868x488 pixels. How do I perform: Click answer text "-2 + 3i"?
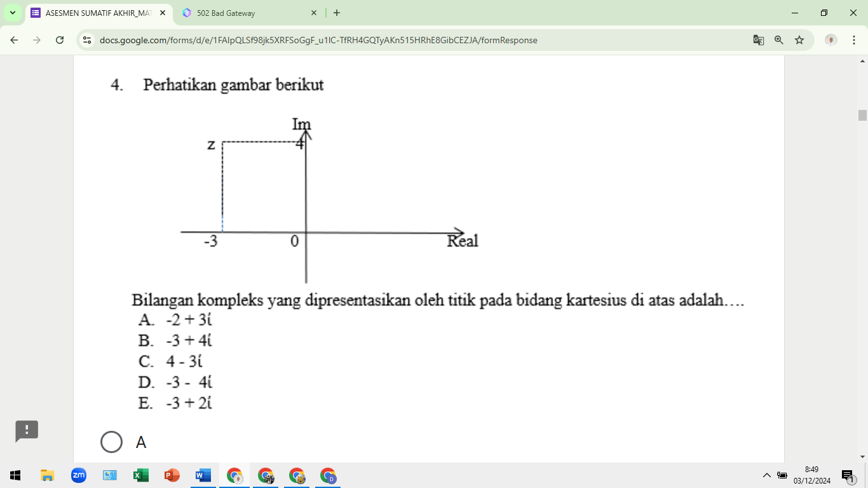point(189,320)
